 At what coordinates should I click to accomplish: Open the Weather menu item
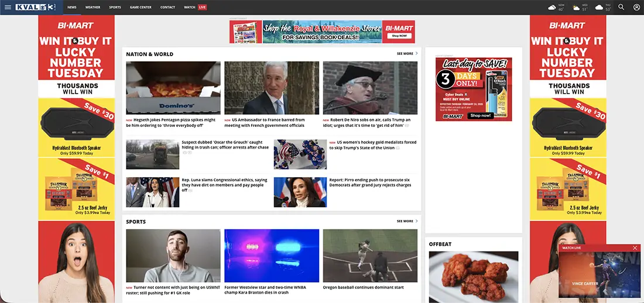pos(93,8)
